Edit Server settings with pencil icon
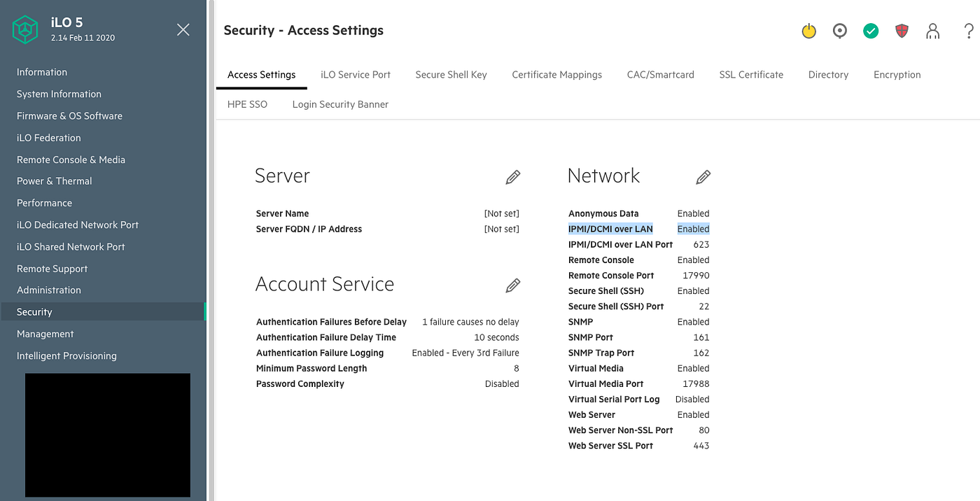Viewport: 980px width, 501px height. 513,177
